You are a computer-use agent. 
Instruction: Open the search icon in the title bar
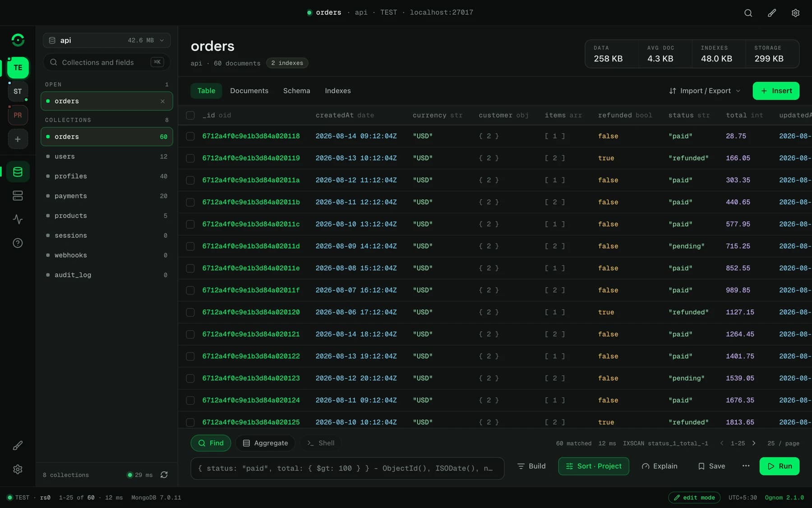(x=748, y=13)
